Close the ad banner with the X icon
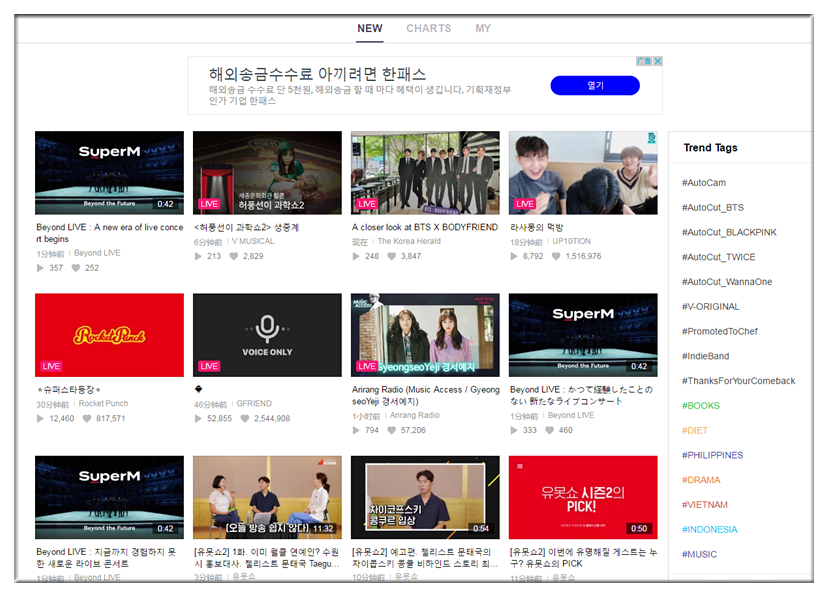This screenshot has width=828, height=597. click(x=658, y=61)
